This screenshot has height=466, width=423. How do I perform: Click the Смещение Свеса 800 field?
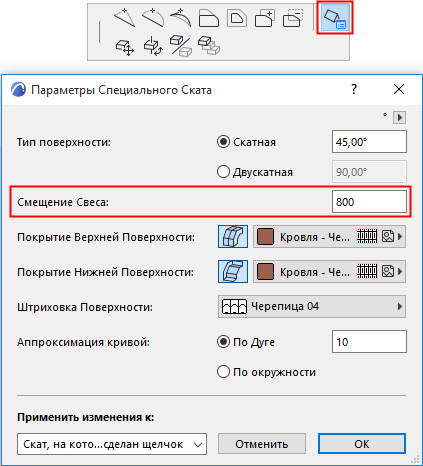pyautogui.click(x=369, y=202)
